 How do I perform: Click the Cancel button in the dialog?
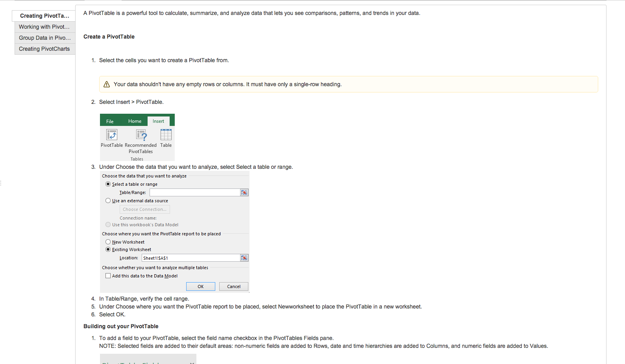click(x=234, y=286)
